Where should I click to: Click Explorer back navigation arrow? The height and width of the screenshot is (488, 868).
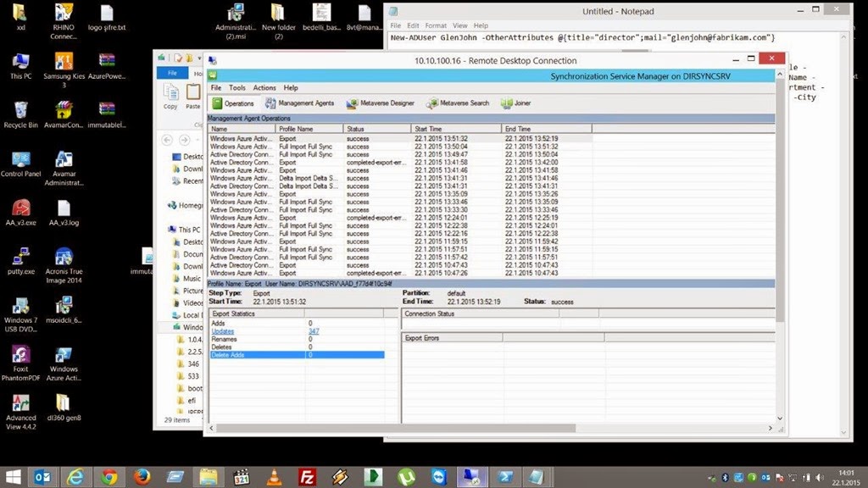click(x=167, y=140)
